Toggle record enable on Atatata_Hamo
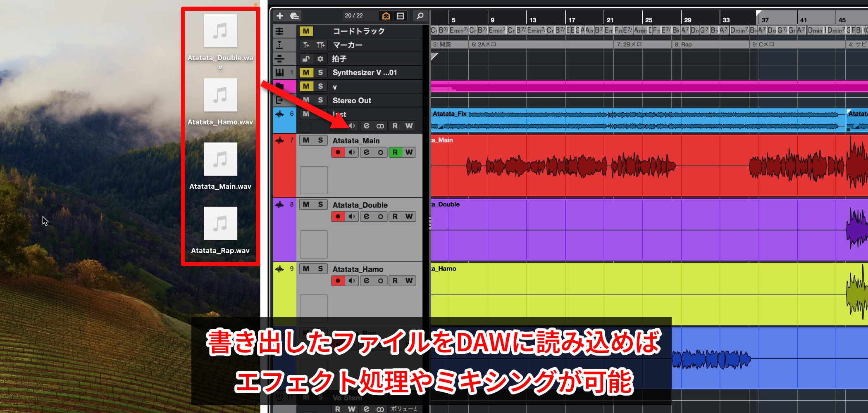The width and height of the screenshot is (868, 413). tap(338, 281)
